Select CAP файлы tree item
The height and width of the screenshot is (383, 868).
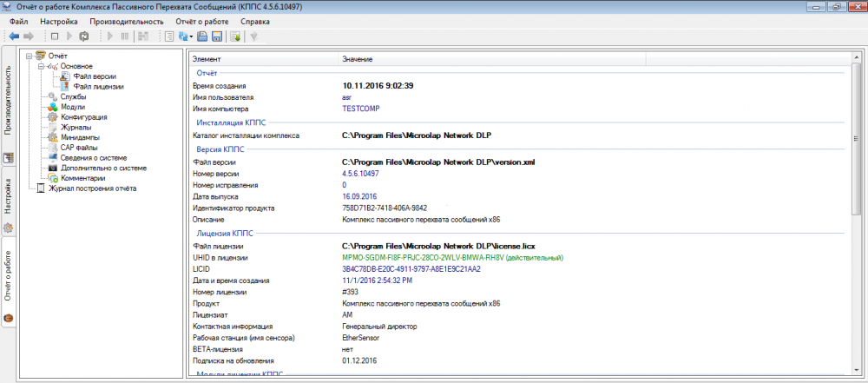[79, 148]
